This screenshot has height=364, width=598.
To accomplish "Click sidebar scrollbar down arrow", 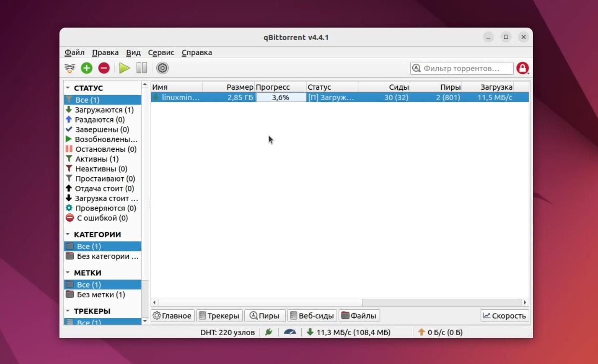I will tap(145, 320).
